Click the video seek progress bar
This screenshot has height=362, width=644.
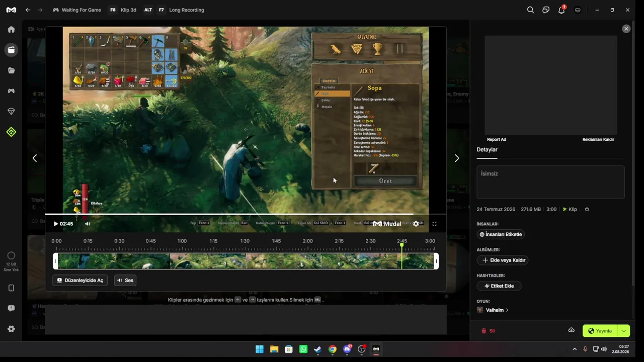click(246, 214)
